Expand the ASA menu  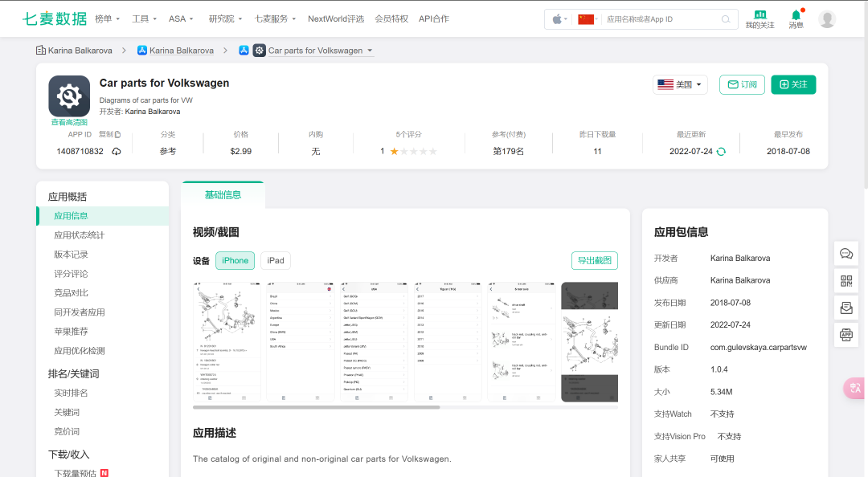tap(181, 18)
